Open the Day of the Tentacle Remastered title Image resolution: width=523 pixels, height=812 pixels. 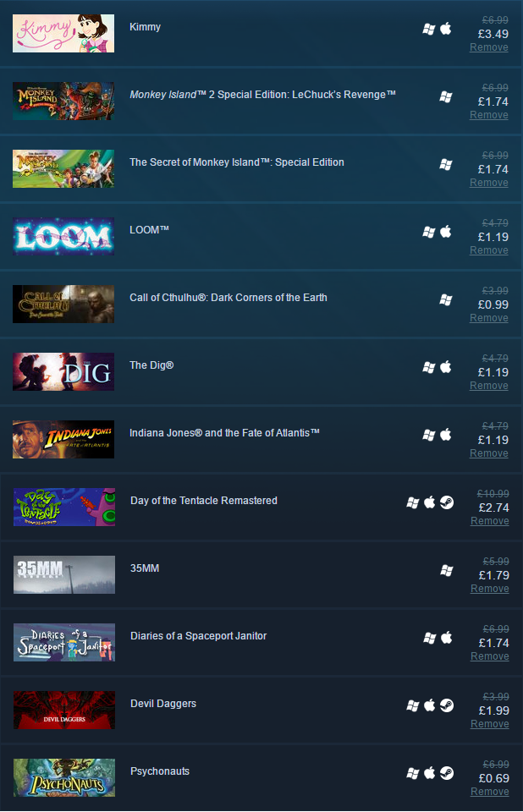pos(204,501)
